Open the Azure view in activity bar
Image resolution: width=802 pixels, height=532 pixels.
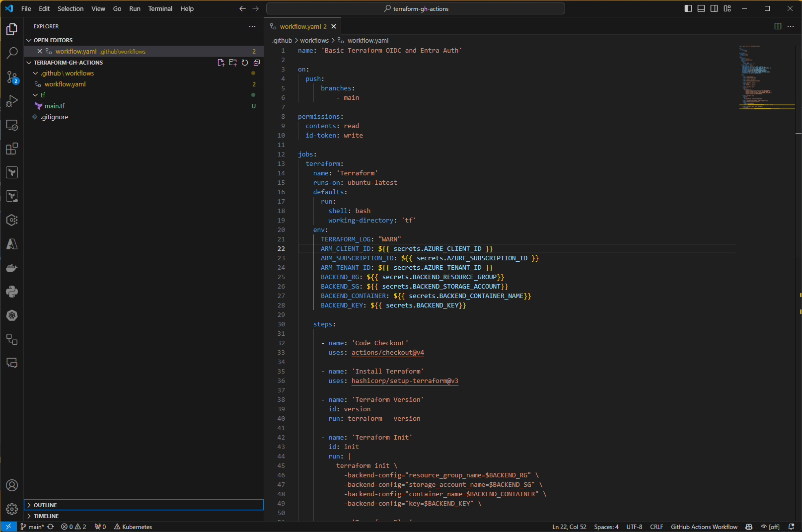pos(12,244)
